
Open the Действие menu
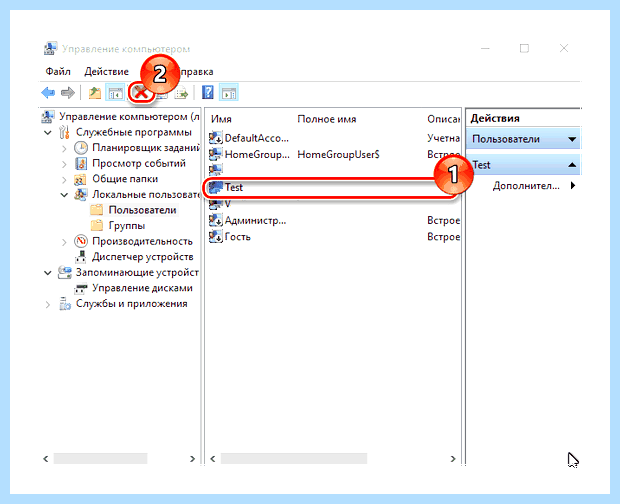pos(106,72)
